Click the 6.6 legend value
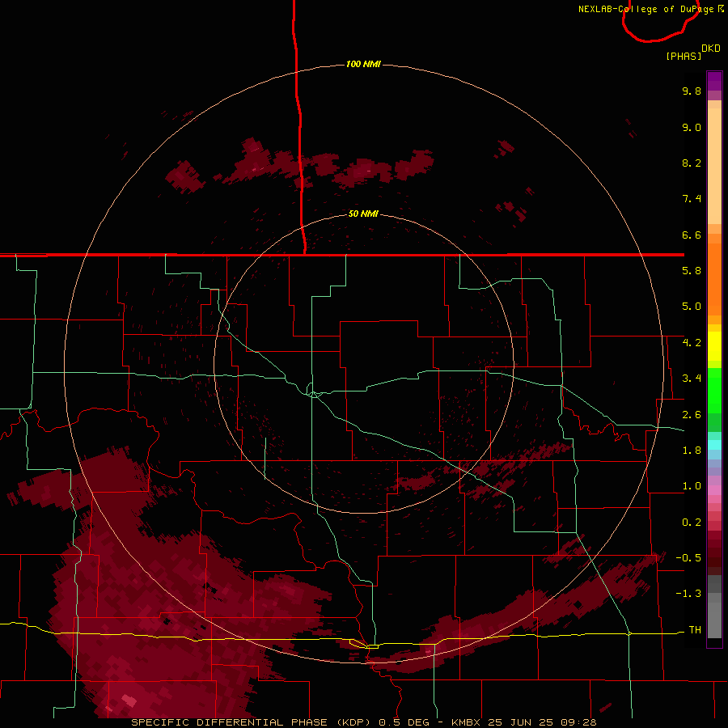This screenshot has width=728, height=728. tap(692, 235)
